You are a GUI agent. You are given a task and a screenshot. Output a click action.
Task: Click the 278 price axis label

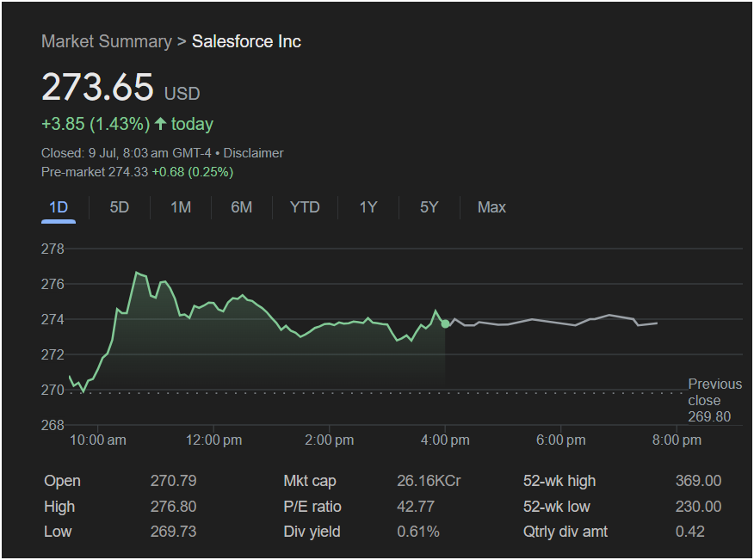(x=53, y=249)
